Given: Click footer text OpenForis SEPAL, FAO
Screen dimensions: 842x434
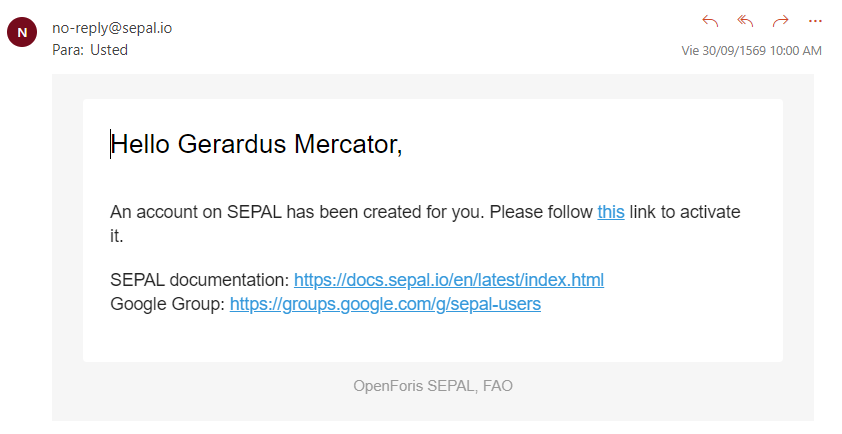Looking at the screenshot, I should click(x=432, y=385).
